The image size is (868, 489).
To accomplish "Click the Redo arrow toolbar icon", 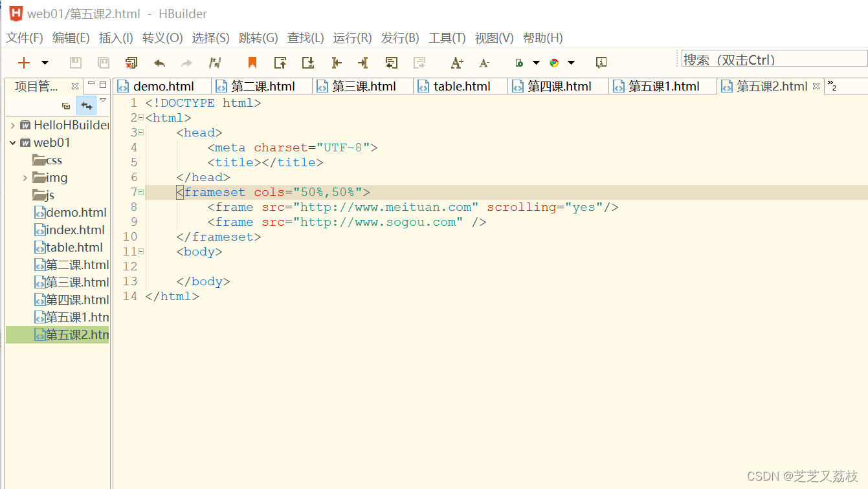I will click(x=186, y=63).
